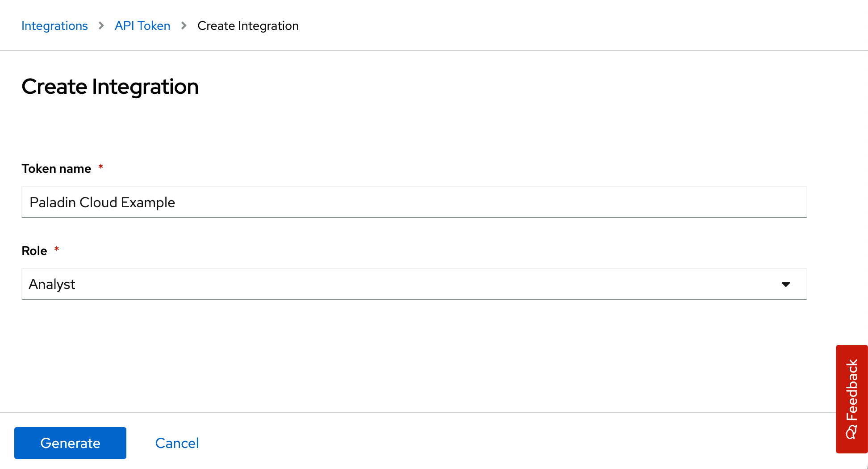Viewport: 868px width, 469px height.
Task: Click the chevron after API Token breadcrumb
Action: 184,26
